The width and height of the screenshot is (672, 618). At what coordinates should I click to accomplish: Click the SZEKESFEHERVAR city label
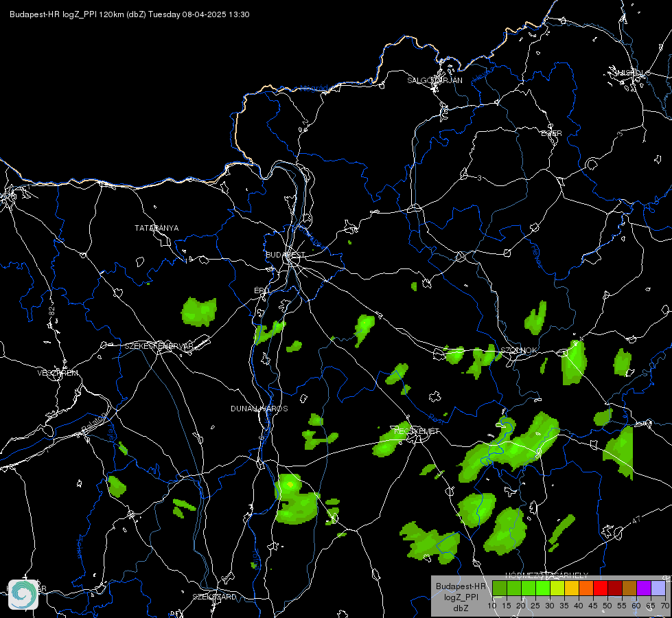[x=159, y=346]
